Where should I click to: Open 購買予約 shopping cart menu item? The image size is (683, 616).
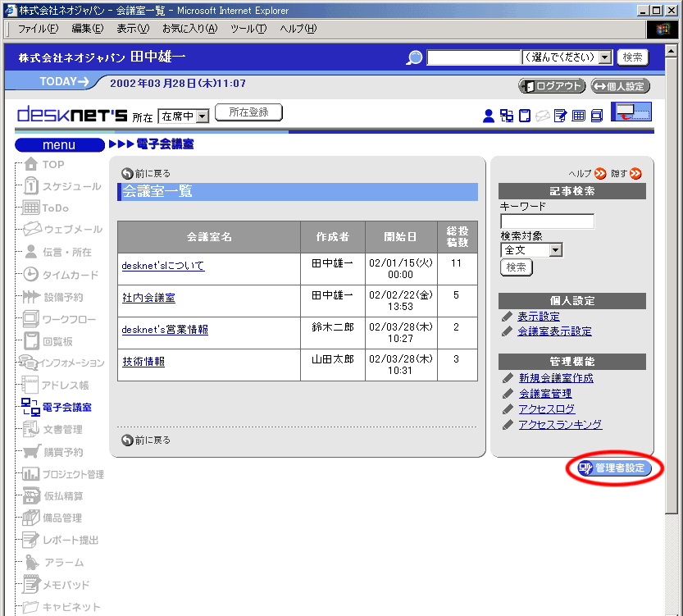tap(62, 452)
